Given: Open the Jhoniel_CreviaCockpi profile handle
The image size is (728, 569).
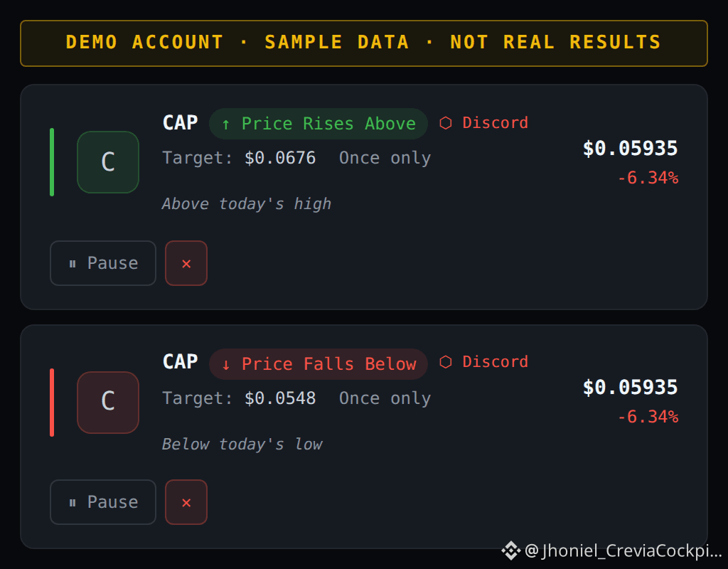Looking at the screenshot, I should [x=623, y=551].
